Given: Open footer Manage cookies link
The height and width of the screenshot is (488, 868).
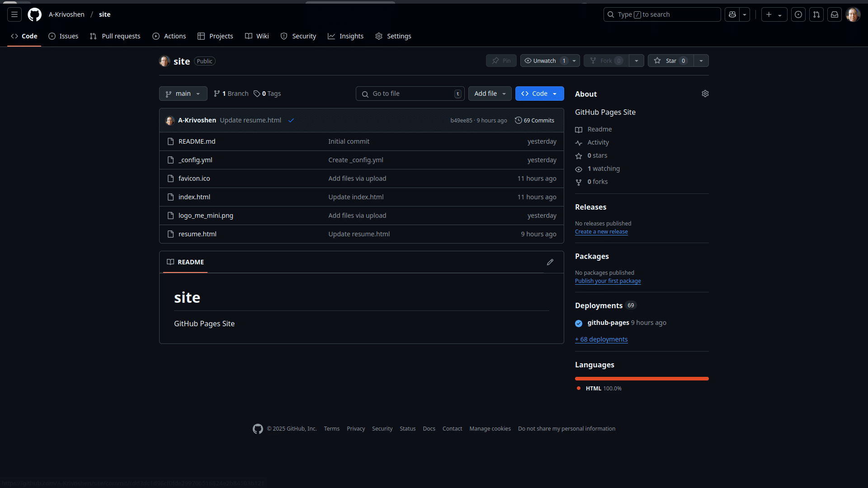Looking at the screenshot, I should (x=490, y=429).
